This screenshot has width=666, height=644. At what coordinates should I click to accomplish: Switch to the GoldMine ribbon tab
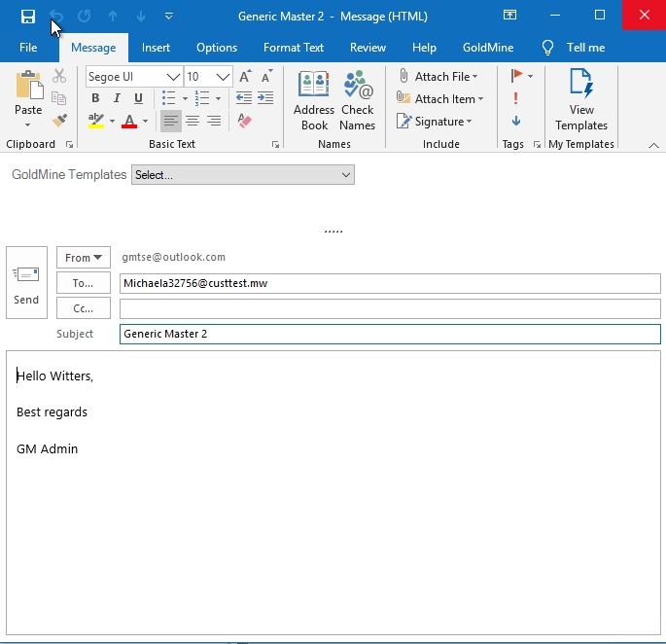click(489, 48)
